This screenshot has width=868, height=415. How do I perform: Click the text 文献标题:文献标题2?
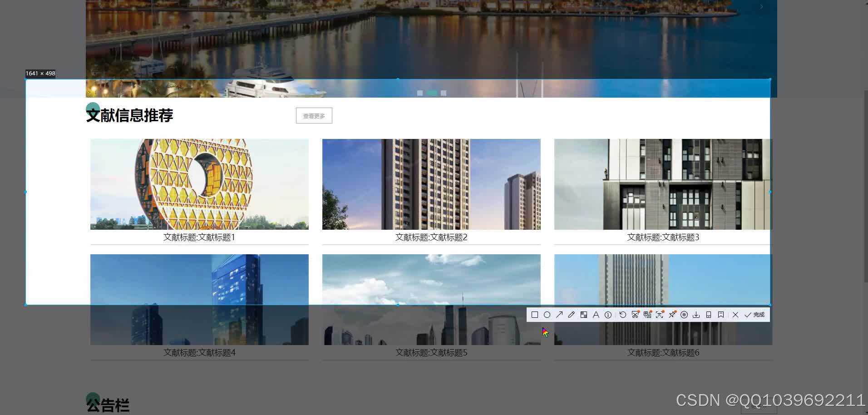tap(431, 237)
